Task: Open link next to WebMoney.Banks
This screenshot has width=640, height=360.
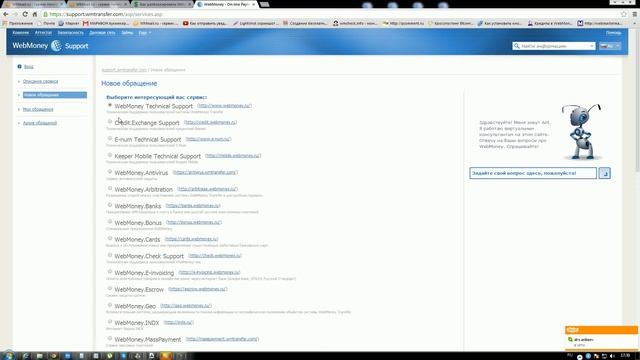Action: coord(193,206)
